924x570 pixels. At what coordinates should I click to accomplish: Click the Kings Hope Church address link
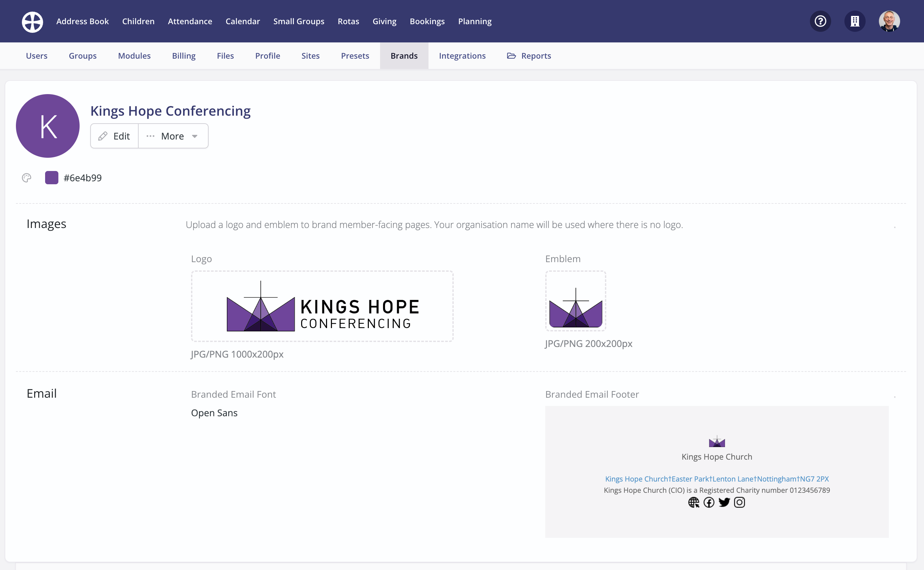tap(717, 479)
